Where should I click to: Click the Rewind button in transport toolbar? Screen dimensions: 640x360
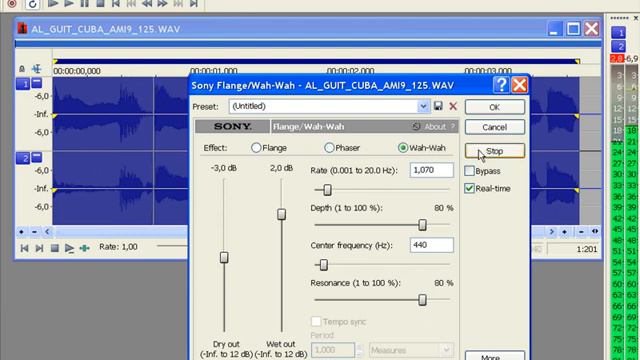pos(147,4)
